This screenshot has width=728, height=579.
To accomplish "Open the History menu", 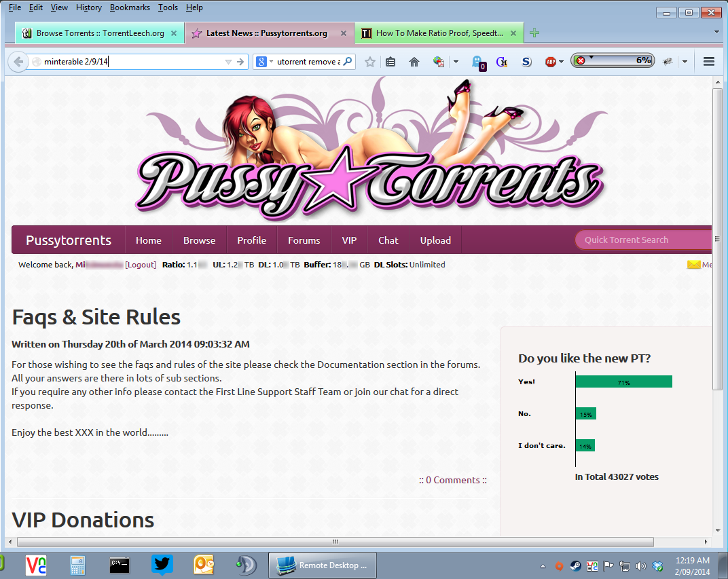I will pyautogui.click(x=89, y=7).
